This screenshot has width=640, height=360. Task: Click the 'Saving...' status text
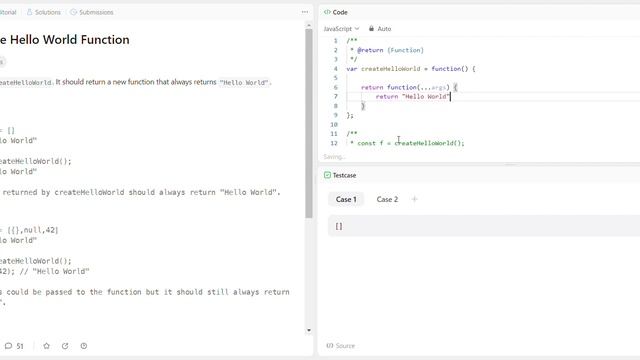pos(334,157)
